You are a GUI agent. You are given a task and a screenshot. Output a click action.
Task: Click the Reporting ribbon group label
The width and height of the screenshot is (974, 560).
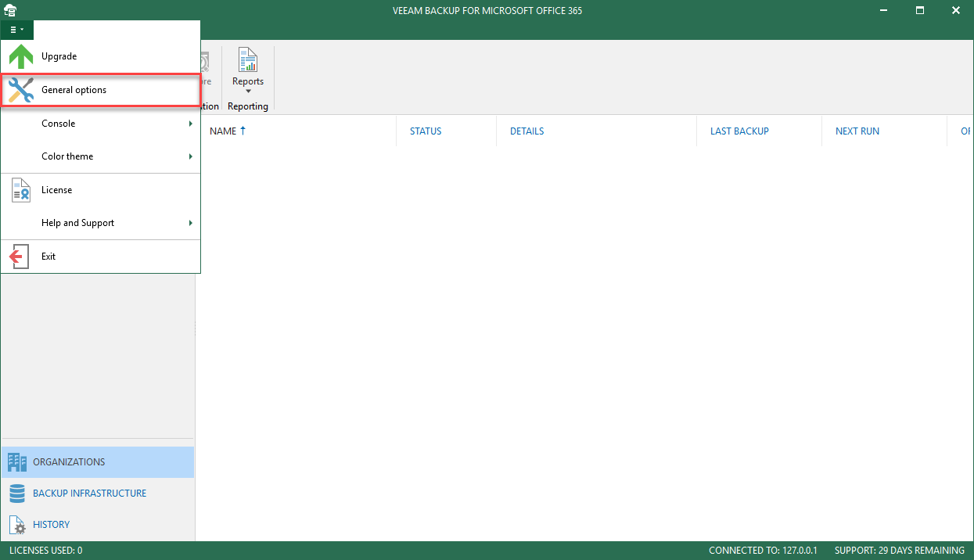248,106
